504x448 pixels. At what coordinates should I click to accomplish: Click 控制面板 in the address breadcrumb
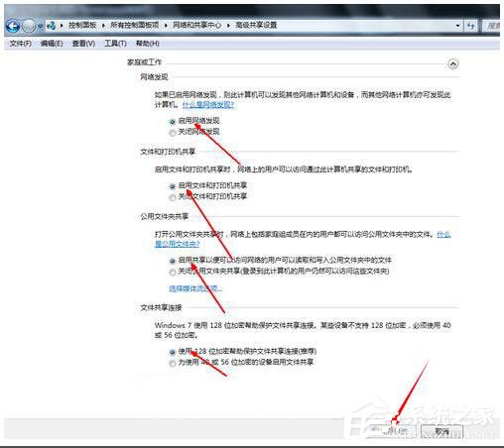[82, 25]
